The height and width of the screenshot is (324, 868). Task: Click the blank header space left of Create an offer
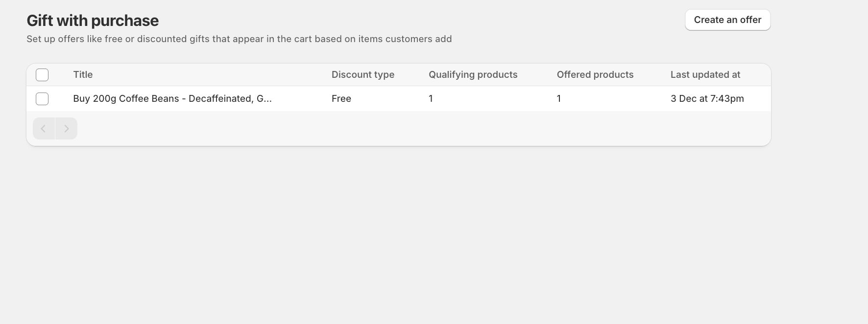(x=563, y=20)
